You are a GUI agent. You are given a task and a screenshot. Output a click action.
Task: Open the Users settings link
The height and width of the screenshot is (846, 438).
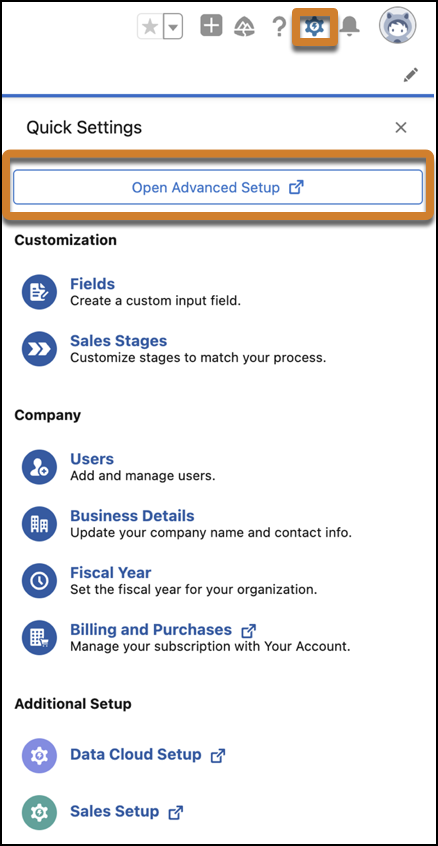click(x=92, y=459)
